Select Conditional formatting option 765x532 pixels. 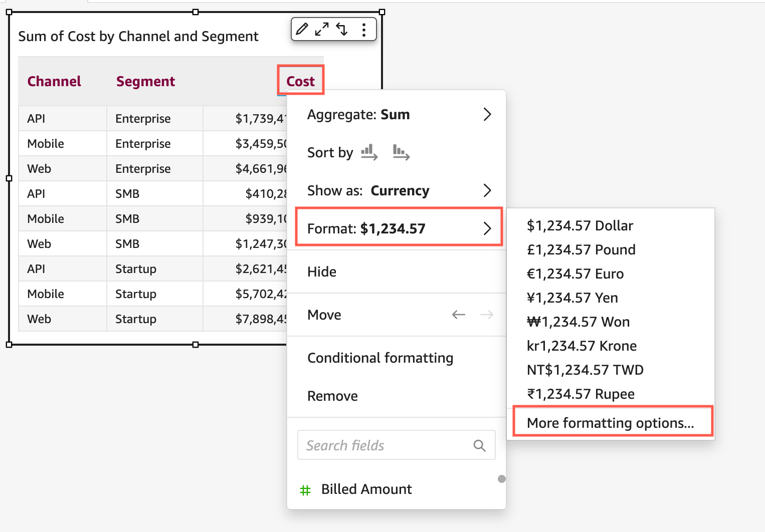(x=380, y=358)
